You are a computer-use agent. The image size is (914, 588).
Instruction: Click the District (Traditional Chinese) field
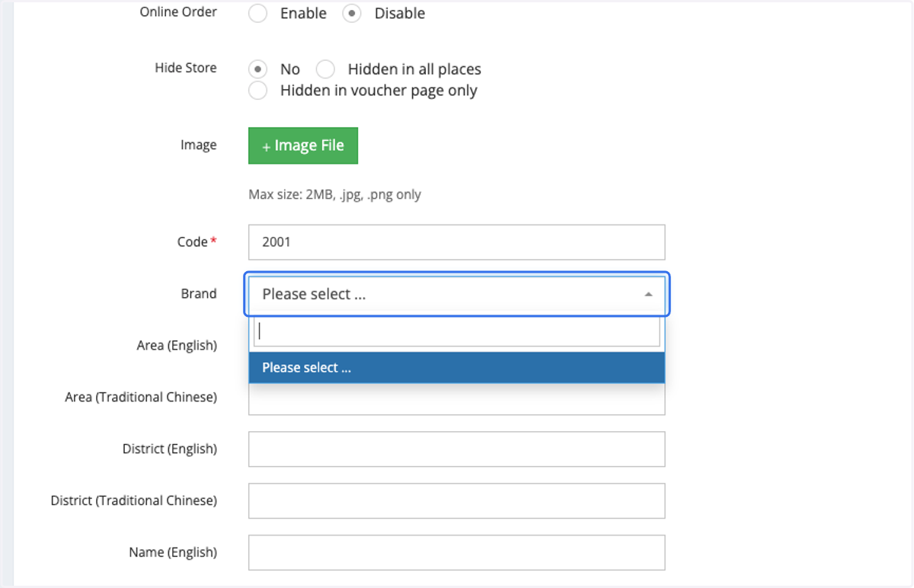(x=457, y=501)
